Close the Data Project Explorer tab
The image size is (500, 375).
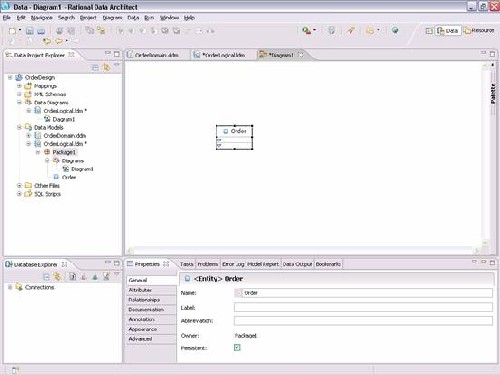[x=71, y=55]
